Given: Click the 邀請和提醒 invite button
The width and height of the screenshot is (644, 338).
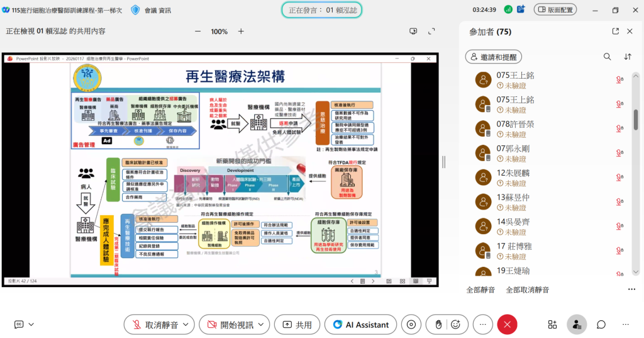Looking at the screenshot, I should tap(494, 57).
